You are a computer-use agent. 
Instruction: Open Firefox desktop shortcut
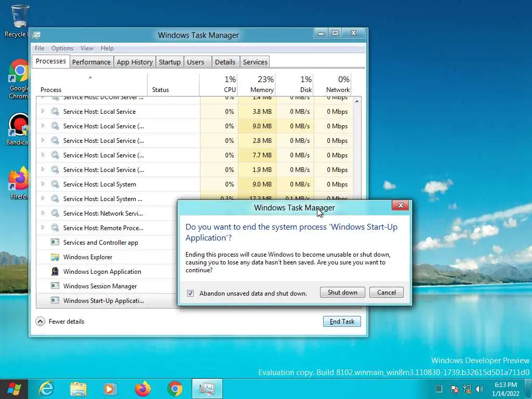point(19,183)
